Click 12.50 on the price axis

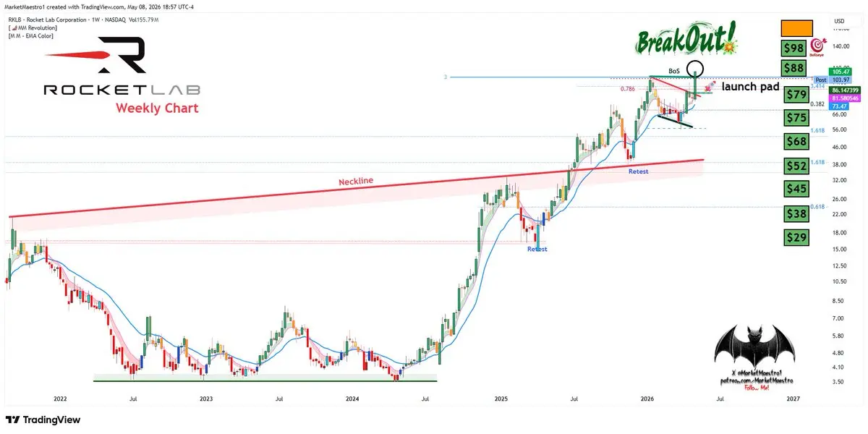click(x=839, y=265)
